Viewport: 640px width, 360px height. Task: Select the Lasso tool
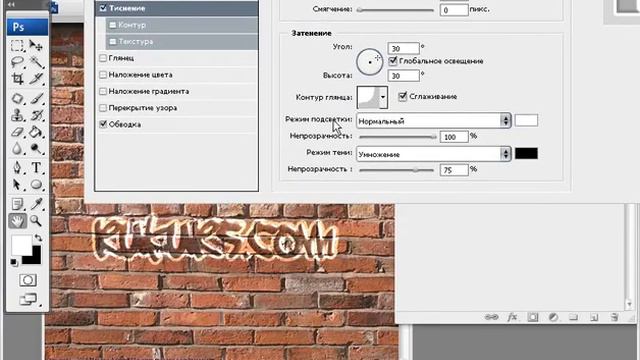[17, 62]
